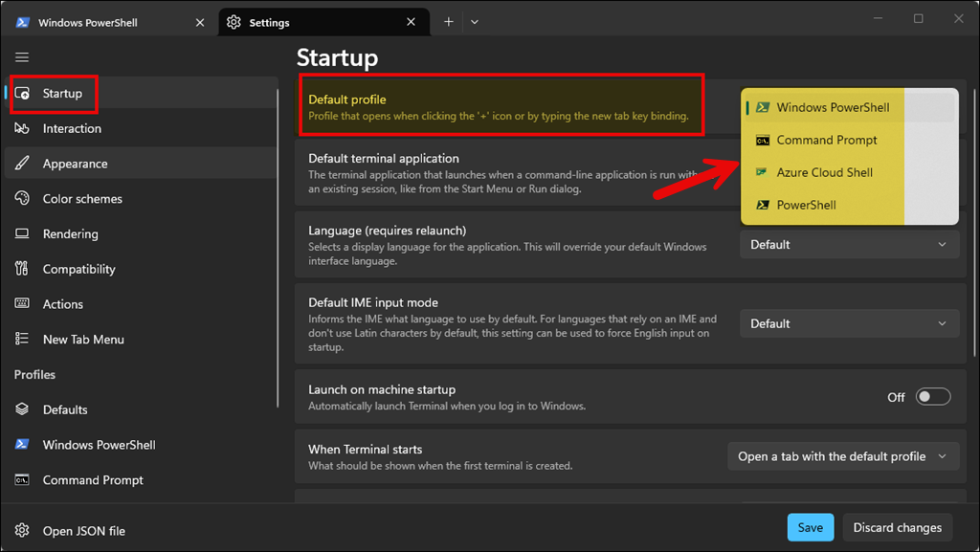Click the Appearance paintbrush icon
The width and height of the screenshot is (980, 552).
(x=23, y=163)
